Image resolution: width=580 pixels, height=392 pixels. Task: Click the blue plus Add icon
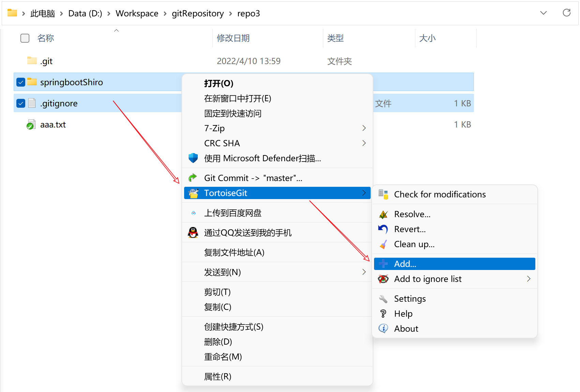pyautogui.click(x=383, y=264)
